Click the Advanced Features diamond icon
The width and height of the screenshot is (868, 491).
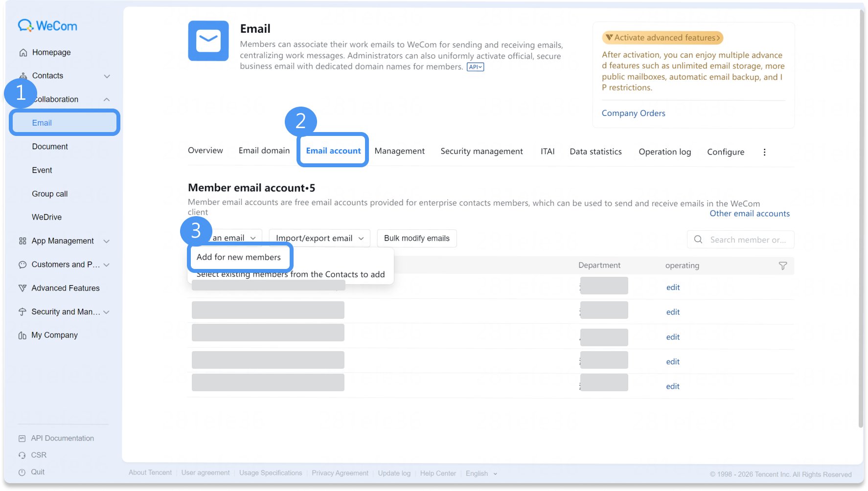(23, 288)
